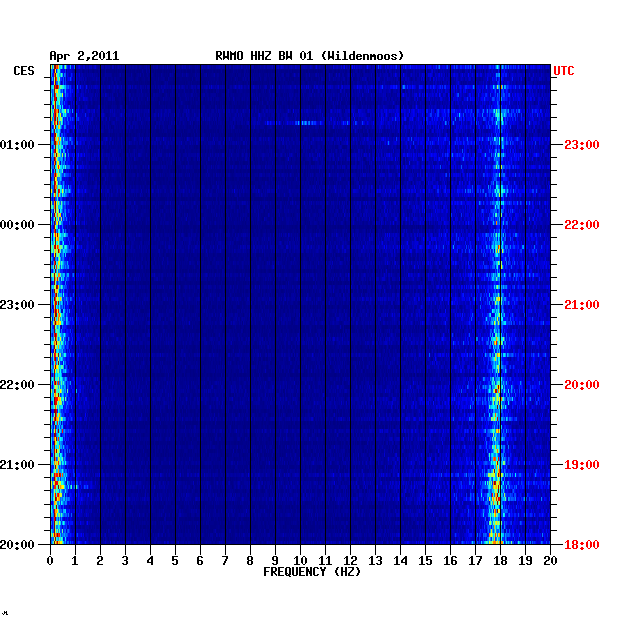
Task: Select frequency axis label 6
Action: tap(200, 561)
